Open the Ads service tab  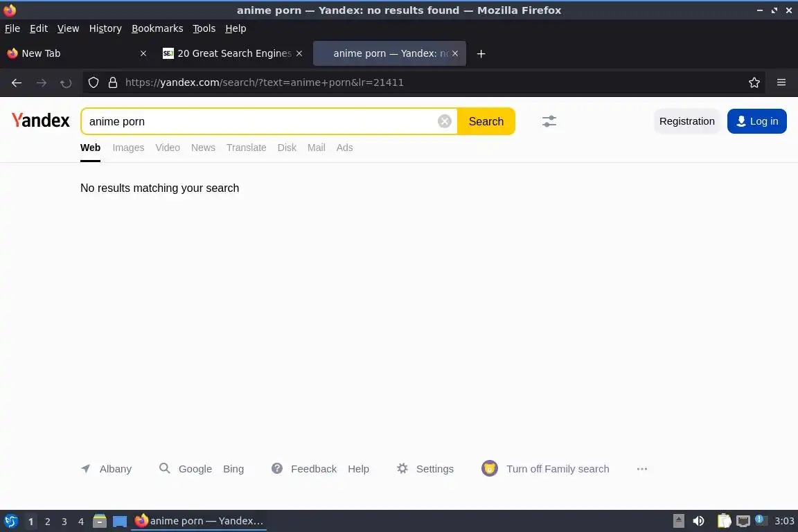(x=344, y=148)
